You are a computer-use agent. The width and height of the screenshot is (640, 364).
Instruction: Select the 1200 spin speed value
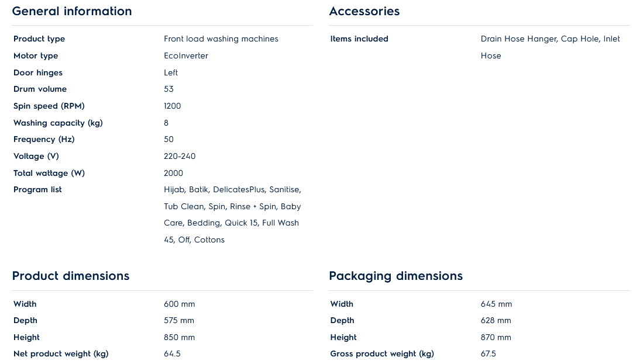(x=173, y=106)
